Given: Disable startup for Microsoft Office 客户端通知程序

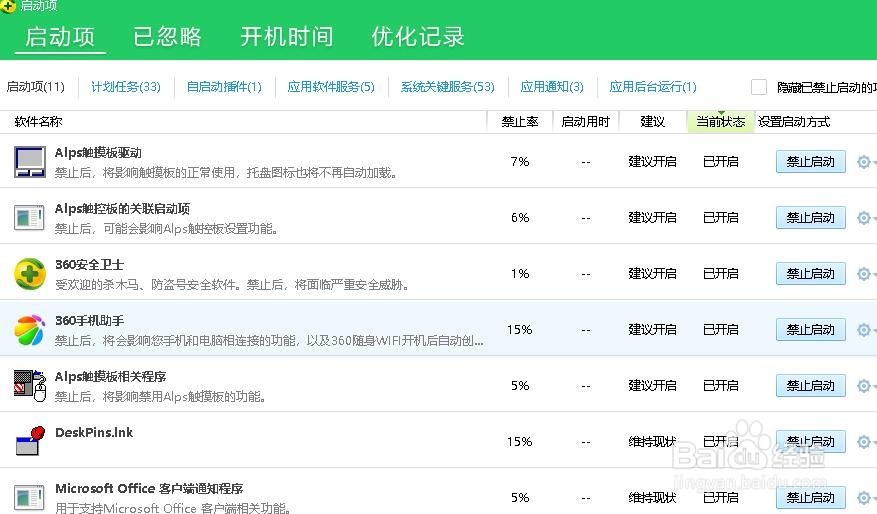Looking at the screenshot, I should 810,497.
